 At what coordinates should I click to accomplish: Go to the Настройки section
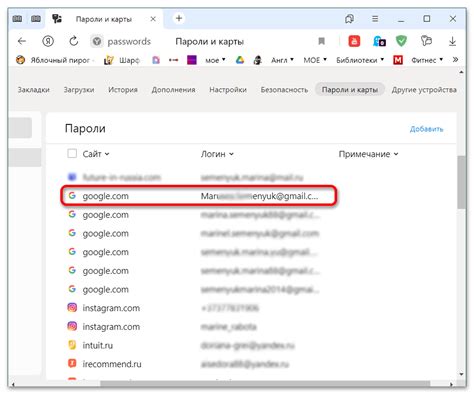228,90
